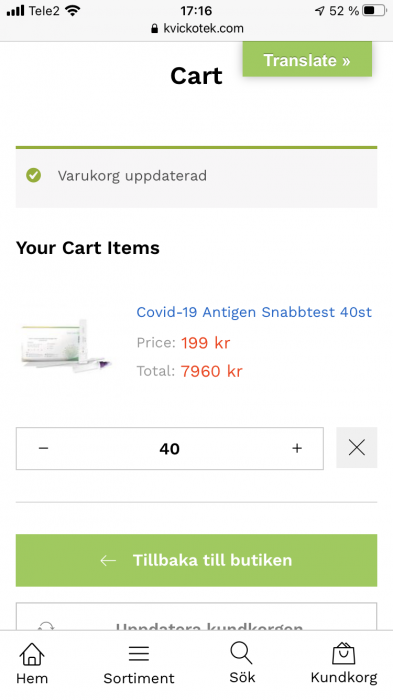393x700 pixels.
Task: Tap the battery indicator in status bar
Action: click(x=374, y=10)
